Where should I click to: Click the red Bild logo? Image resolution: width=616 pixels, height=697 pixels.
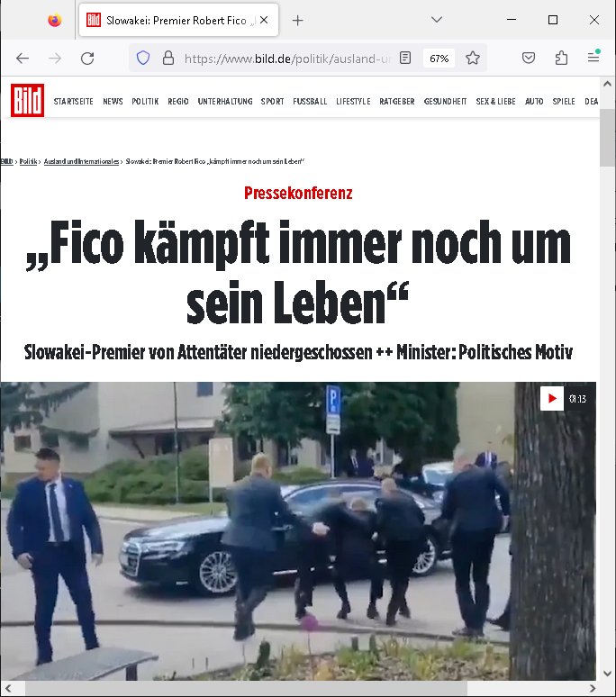28,101
